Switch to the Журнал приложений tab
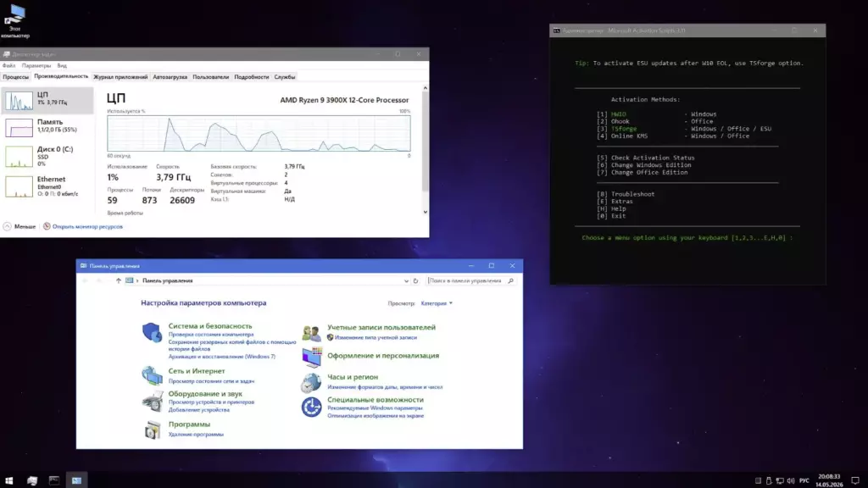This screenshot has width=868, height=488. [x=120, y=77]
